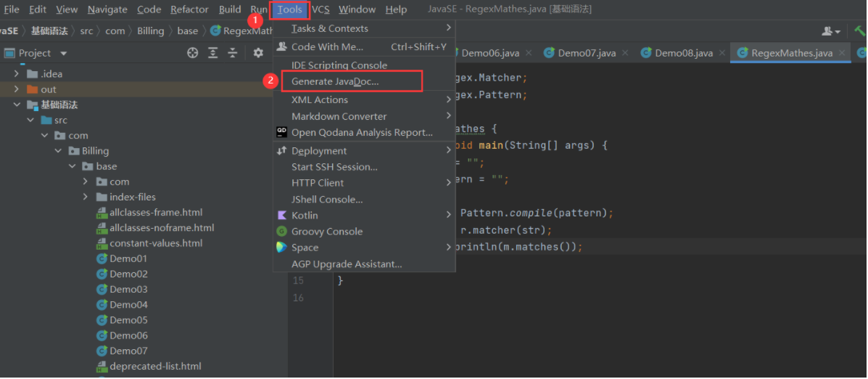This screenshot has height=379, width=868.
Task: Open the View menu
Action: [67, 9]
